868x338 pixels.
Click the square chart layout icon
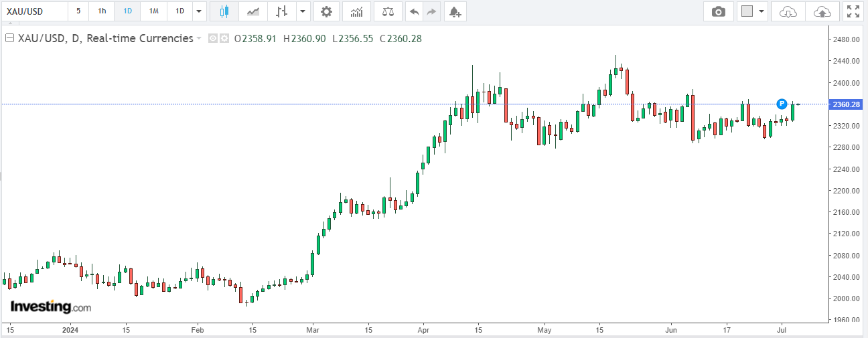coord(747,11)
